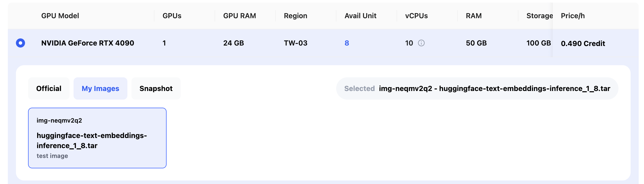Select the NVIDIA GeForce RTX 4090 radio button
Image resolution: width=644 pixels, height=184 pixels.
(x=20, y=43)
